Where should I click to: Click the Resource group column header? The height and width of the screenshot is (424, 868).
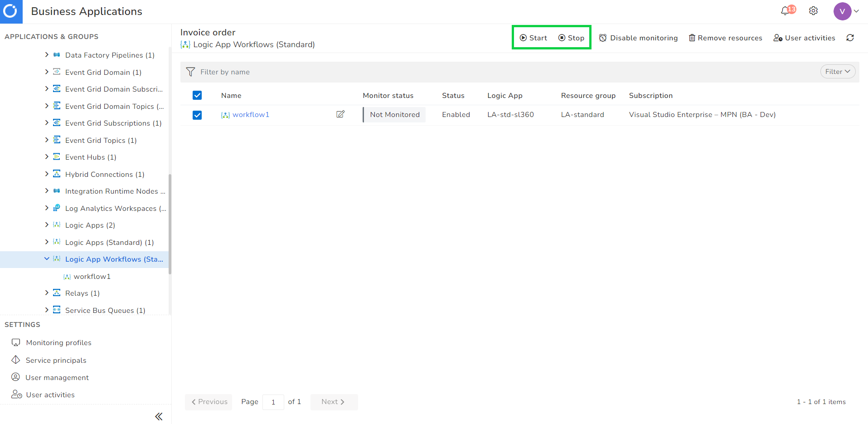[588, 96]
